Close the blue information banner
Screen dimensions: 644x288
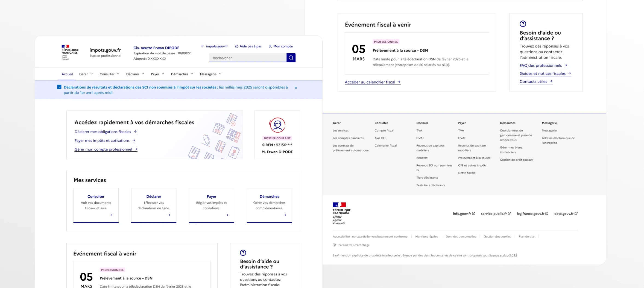[x=296, y=88]
